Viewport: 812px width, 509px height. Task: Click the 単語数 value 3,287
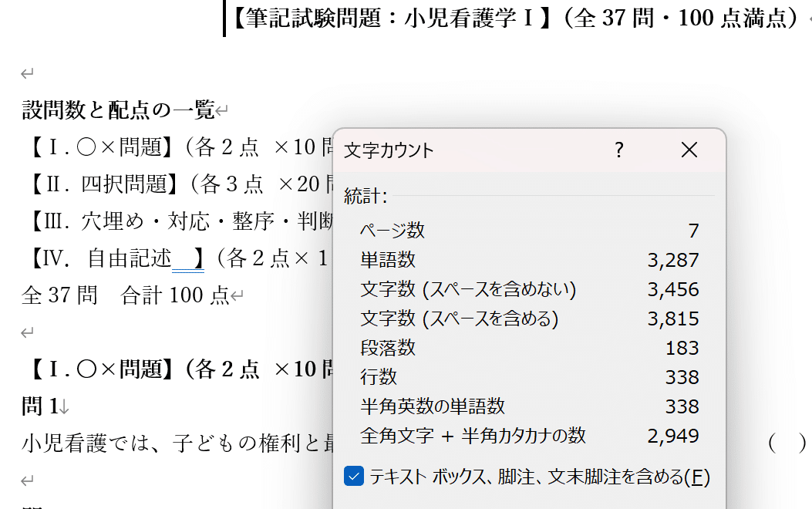[x=673, y=260]
